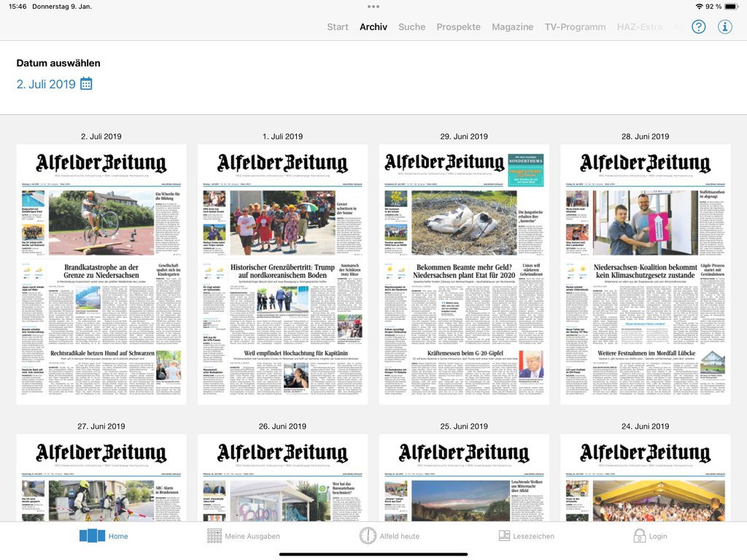
Task: Tap the Login padlock icon
Action: (x=639, y=536)
